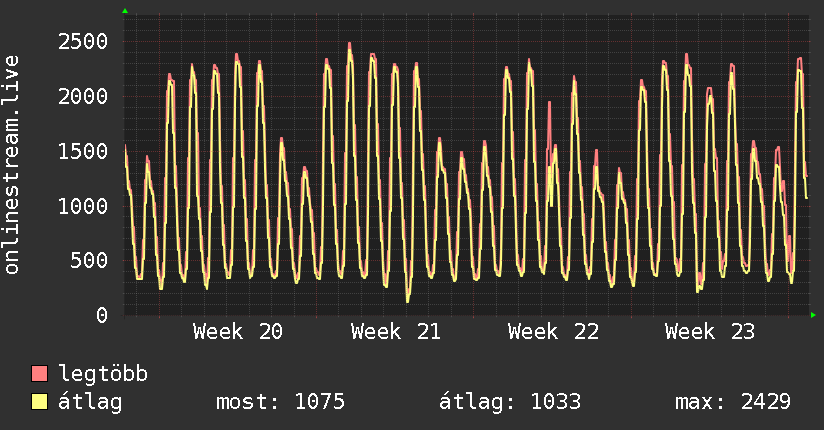Click the green arrow atop y-axis

click(125, 11)
